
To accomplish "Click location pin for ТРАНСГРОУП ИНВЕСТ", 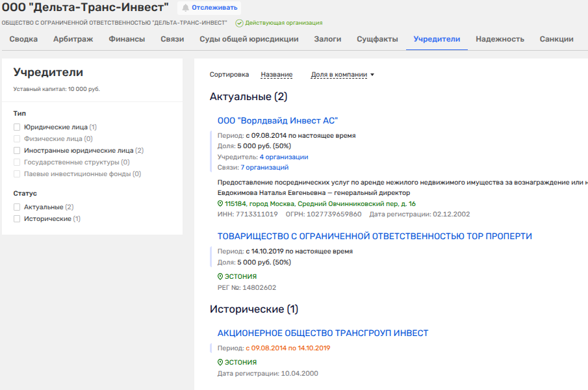I will 220,362.
